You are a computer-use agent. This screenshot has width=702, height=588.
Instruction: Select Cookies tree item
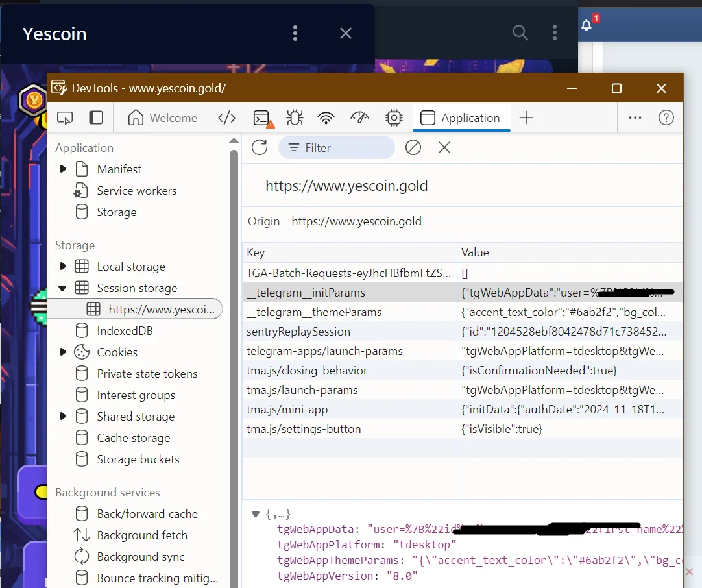[x=117, y=352]
